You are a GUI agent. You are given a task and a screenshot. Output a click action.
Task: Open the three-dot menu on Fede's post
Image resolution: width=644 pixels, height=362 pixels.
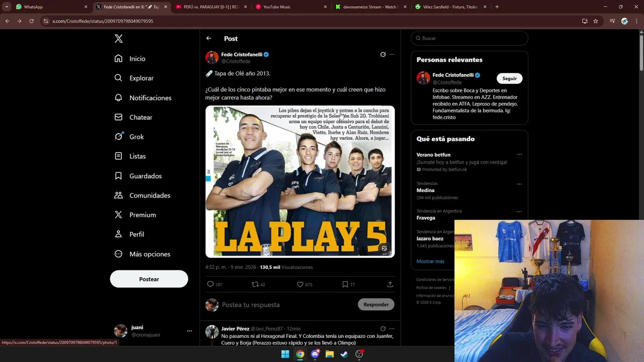[392, 54]
